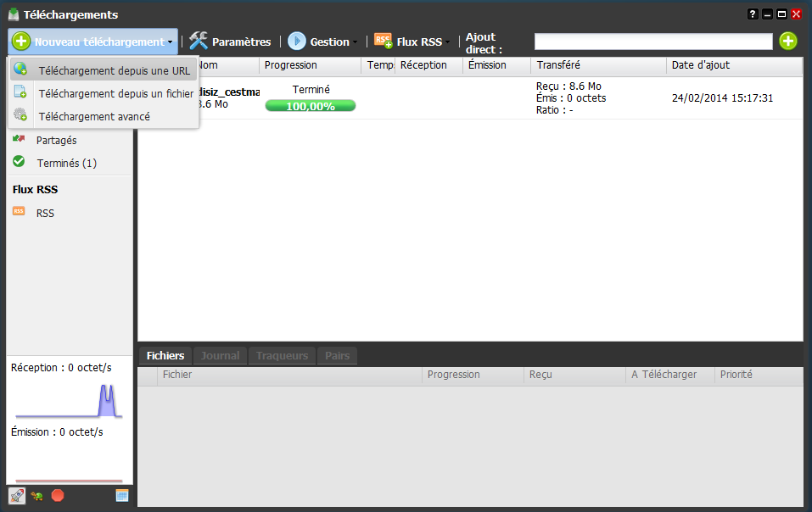Sort by Nom column header
The height and width of the screenshot is (512, 812).
click(x=207, y=65)
